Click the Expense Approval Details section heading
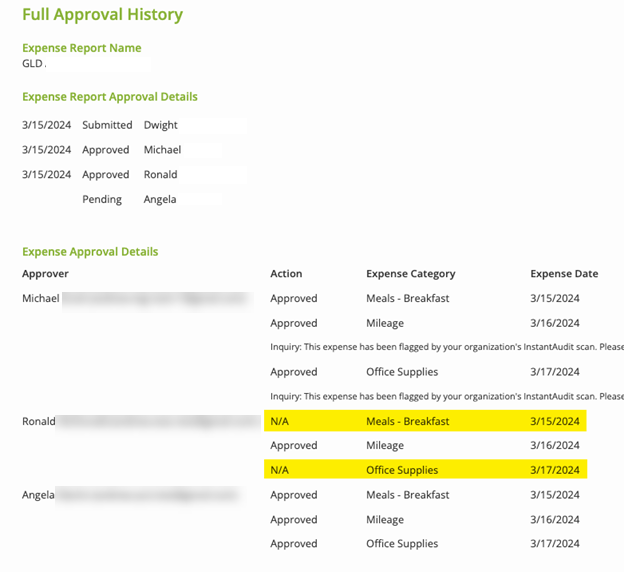Viewport: 624px width, 572px height. click(x=90, y=252)
